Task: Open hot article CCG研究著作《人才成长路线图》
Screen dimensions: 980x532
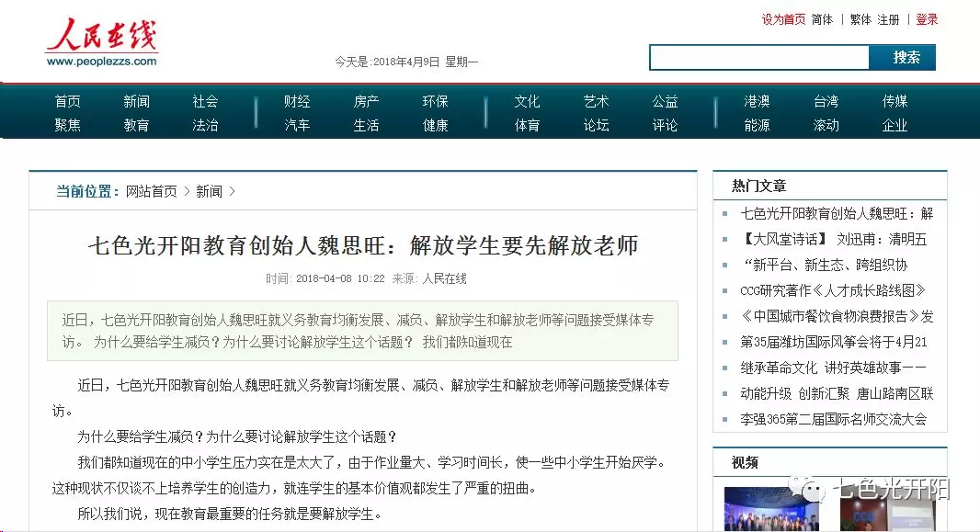Action: 833,290
